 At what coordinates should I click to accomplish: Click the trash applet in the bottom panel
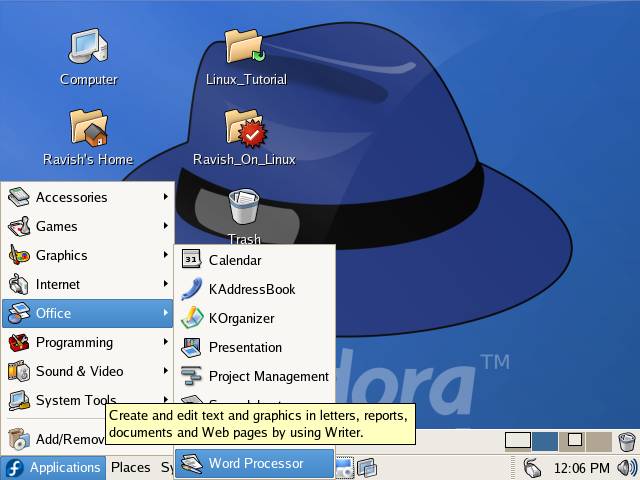(626, 441)
